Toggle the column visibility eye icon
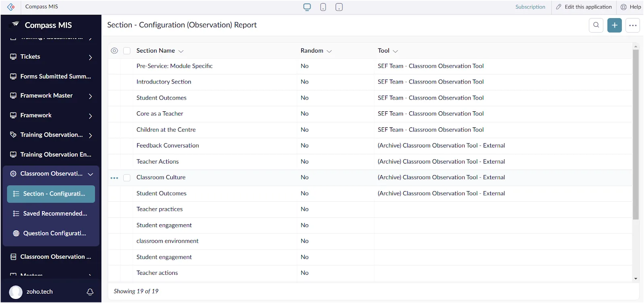The image size is (644, 303). pyautogui.click(x=114, y=51)
